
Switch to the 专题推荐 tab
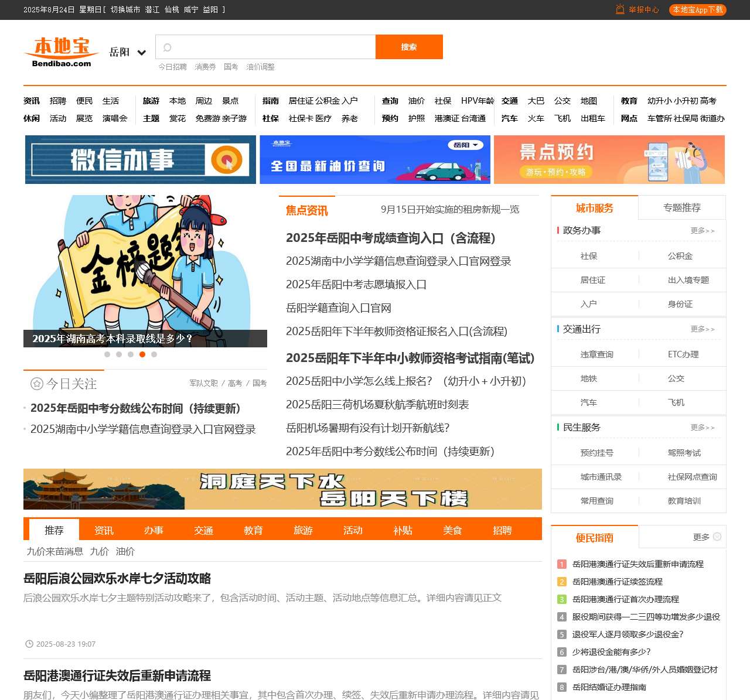(x=683, y=207)
